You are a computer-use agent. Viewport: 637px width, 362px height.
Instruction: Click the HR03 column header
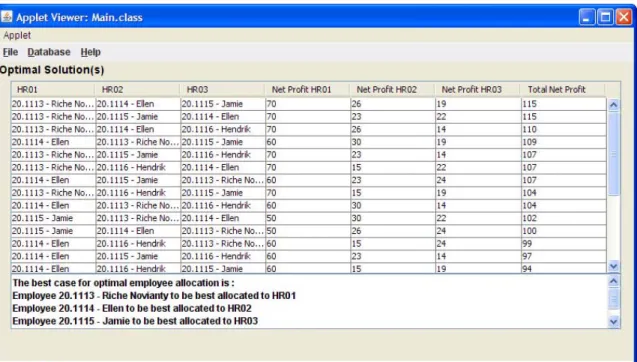222,89
